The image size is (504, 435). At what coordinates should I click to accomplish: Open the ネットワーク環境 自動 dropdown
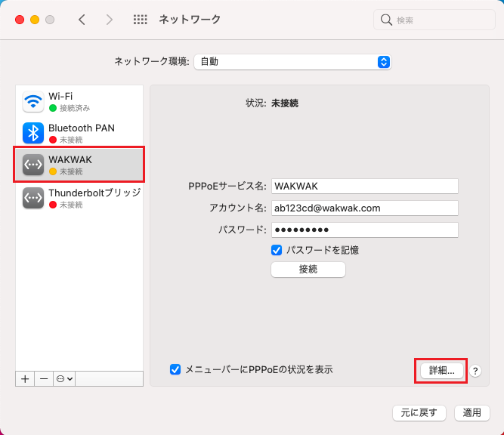point(292,62)
